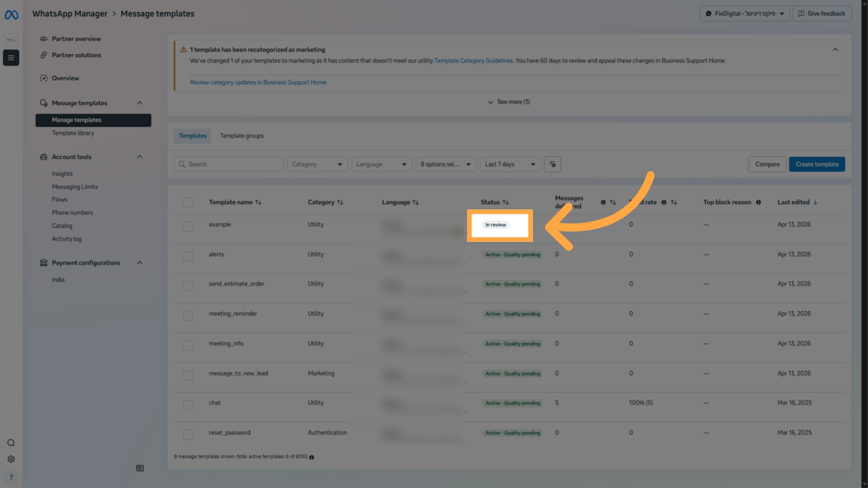Select the send_estimate_order checkbox
Viewport: 868px width, 488px height.
point(188,286)
